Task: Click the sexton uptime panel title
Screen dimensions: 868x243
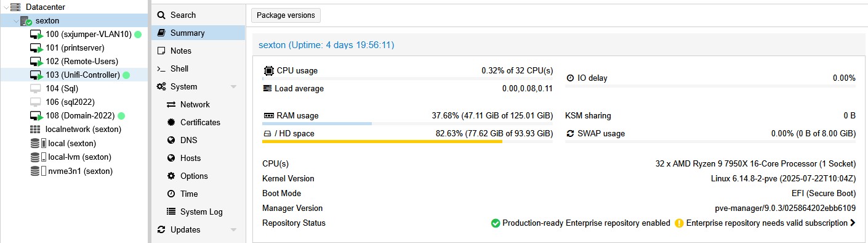Action: [x=326, y=45]
